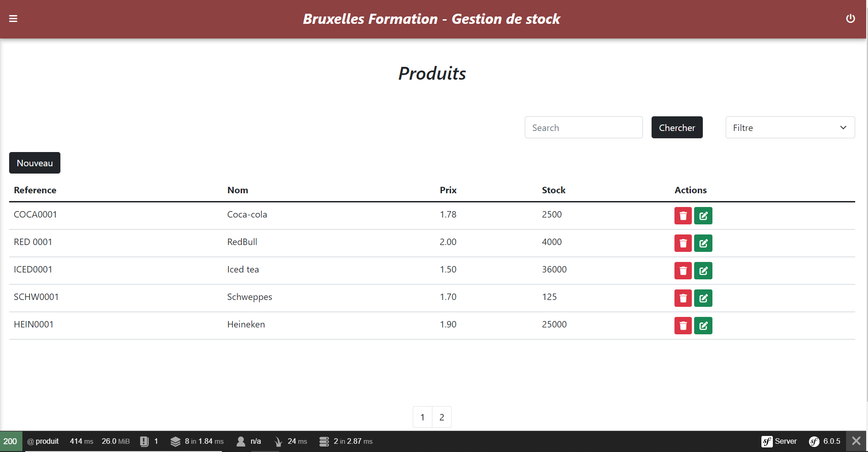
Task: Edit the Heineken product
Action: [x=703, y=325]
